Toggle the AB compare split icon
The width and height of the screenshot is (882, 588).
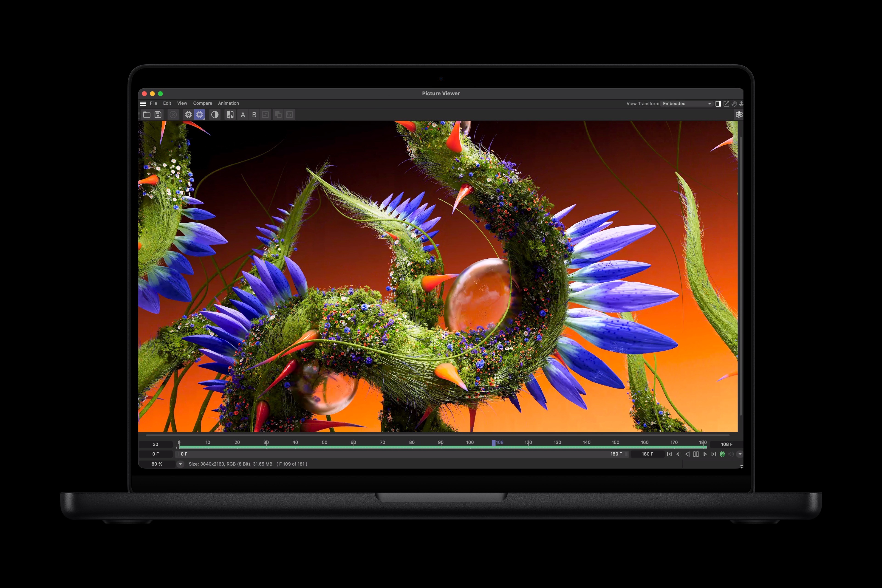(x=230, y=115)
